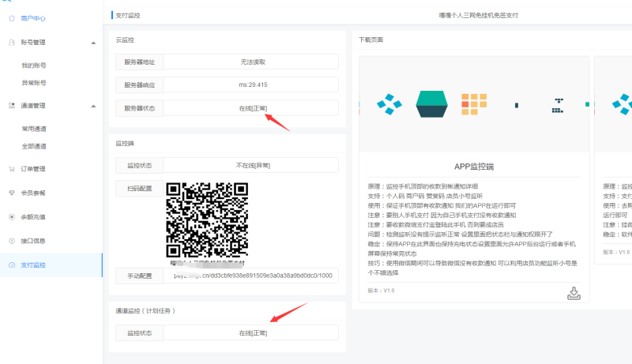Click the APP监控端 download icon
The image size is (632, 364).
pos(574,294)
